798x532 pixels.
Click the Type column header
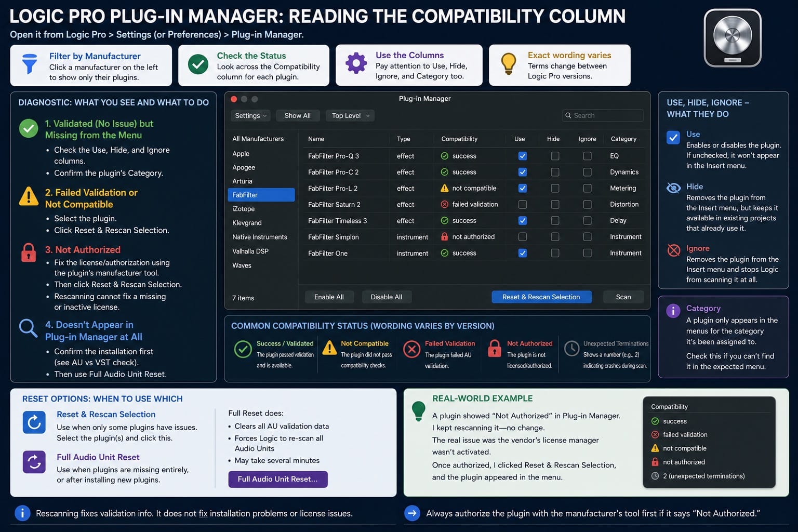[x=404, y=139]
